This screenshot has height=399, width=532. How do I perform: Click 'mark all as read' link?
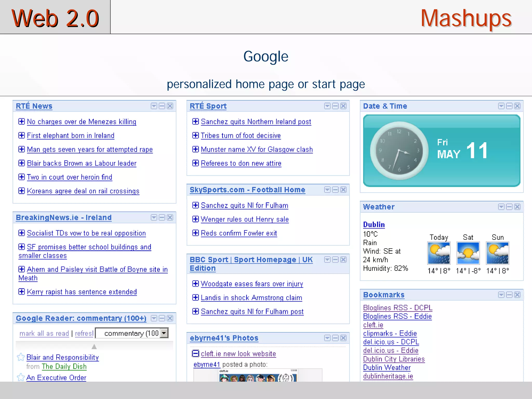44,333
